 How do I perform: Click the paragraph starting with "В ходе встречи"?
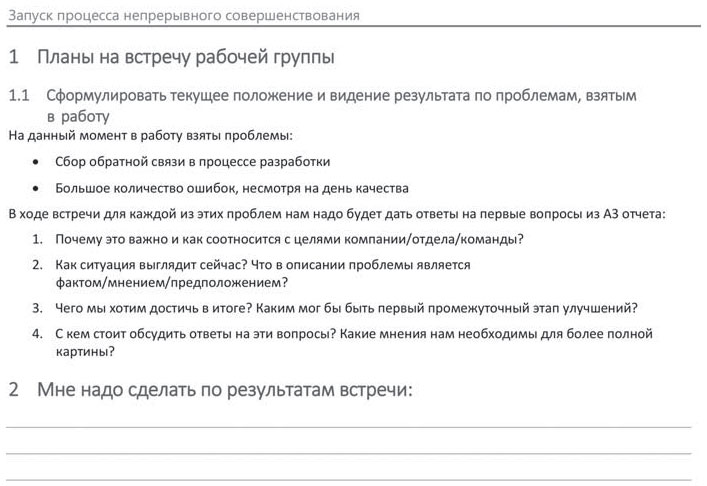coord(336,213)
